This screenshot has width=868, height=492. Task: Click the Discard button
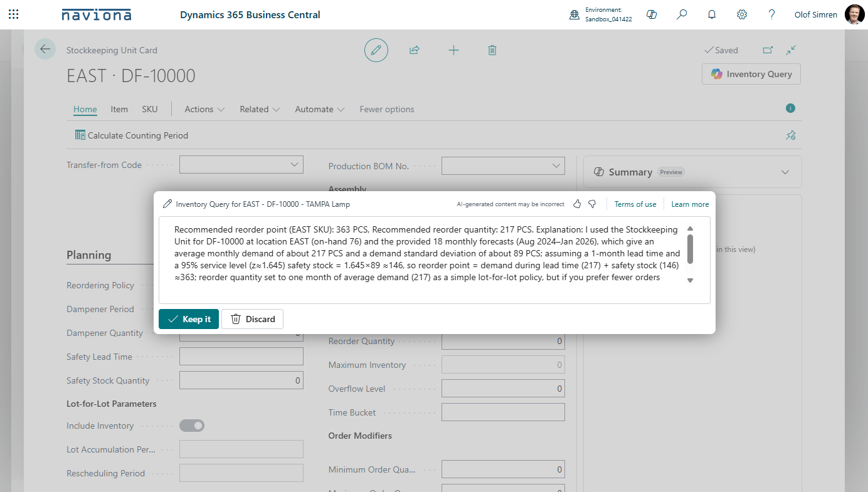(252, 319)
